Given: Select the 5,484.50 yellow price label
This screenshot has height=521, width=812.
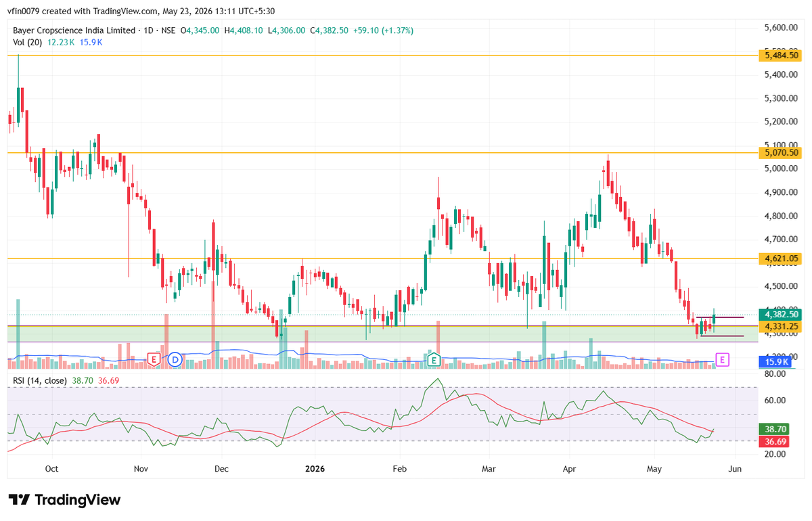Looking at the screenshot, I should tap(780, 55).
